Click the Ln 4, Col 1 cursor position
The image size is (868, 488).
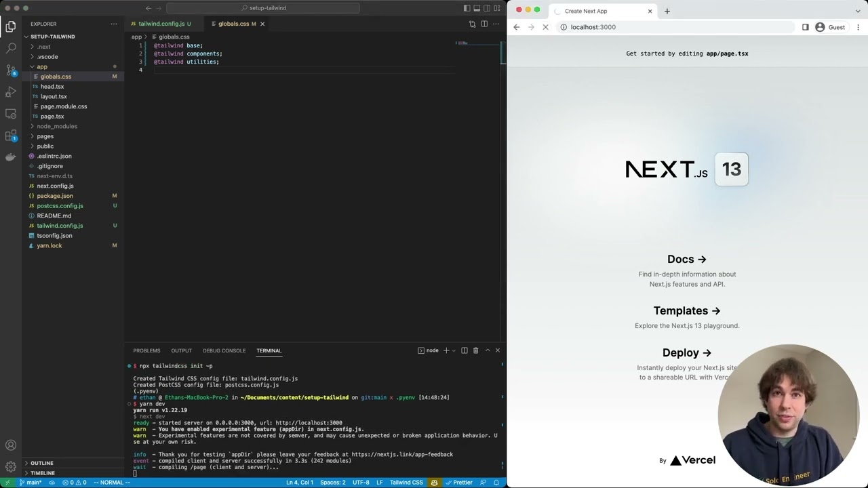coord(300,483)
